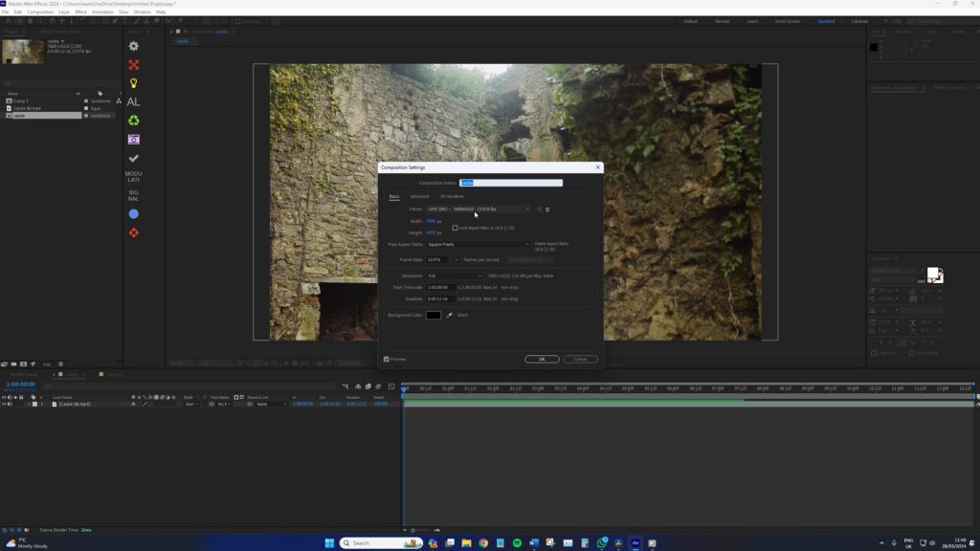Click the Small Screen workspace
The image size is (980, 551).
pos(788,21)
